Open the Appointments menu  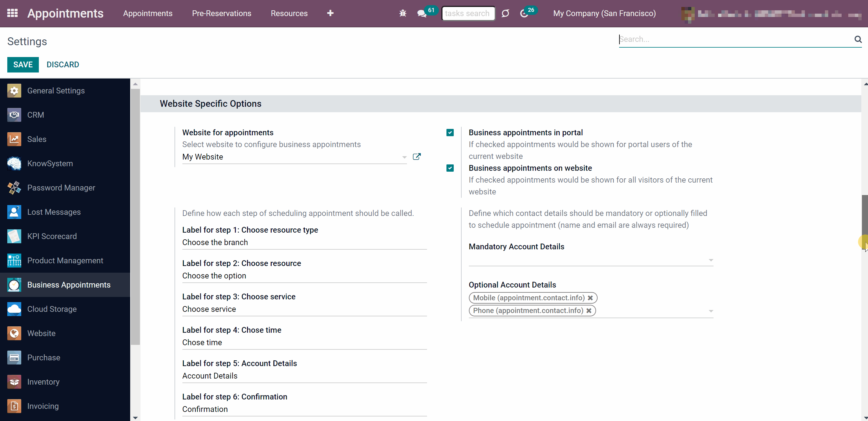point(147,13)
